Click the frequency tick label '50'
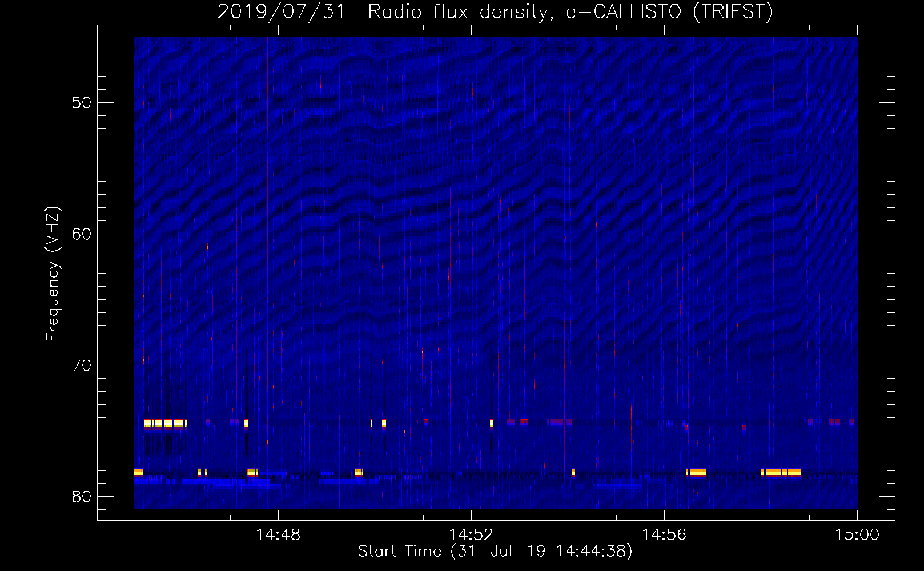 (x=82, y=103)
